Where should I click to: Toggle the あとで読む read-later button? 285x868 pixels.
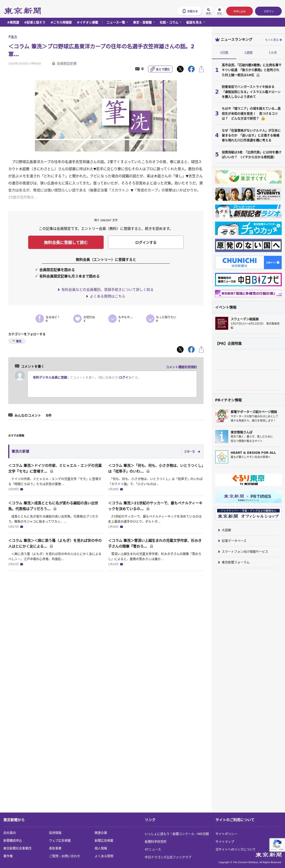coord(160,69)
